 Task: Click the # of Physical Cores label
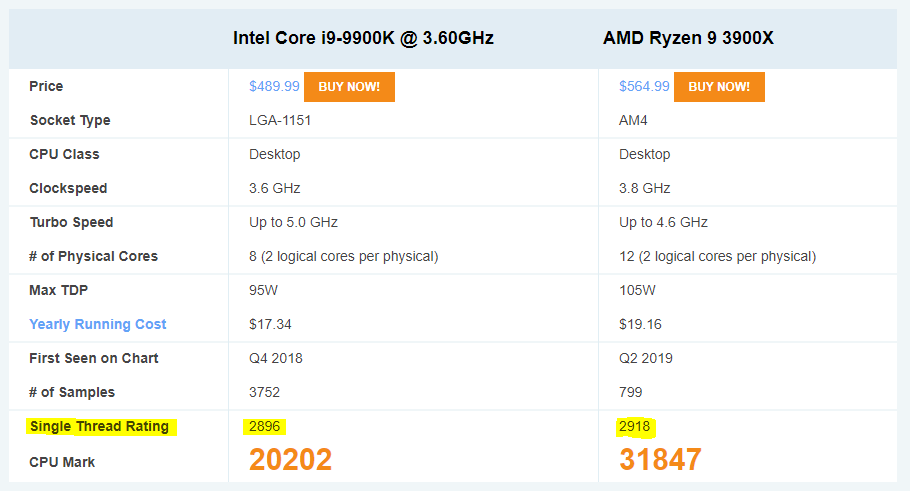[x=93, y=257]
